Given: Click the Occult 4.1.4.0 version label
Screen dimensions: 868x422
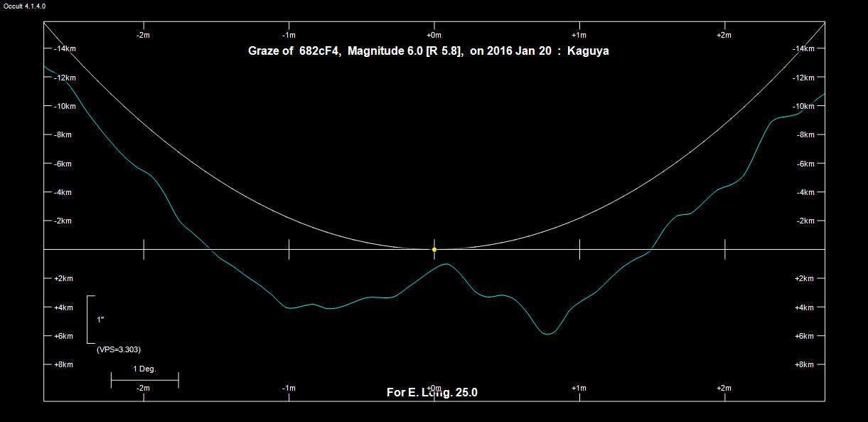Looking at the screenshot, I should point(25,6).
